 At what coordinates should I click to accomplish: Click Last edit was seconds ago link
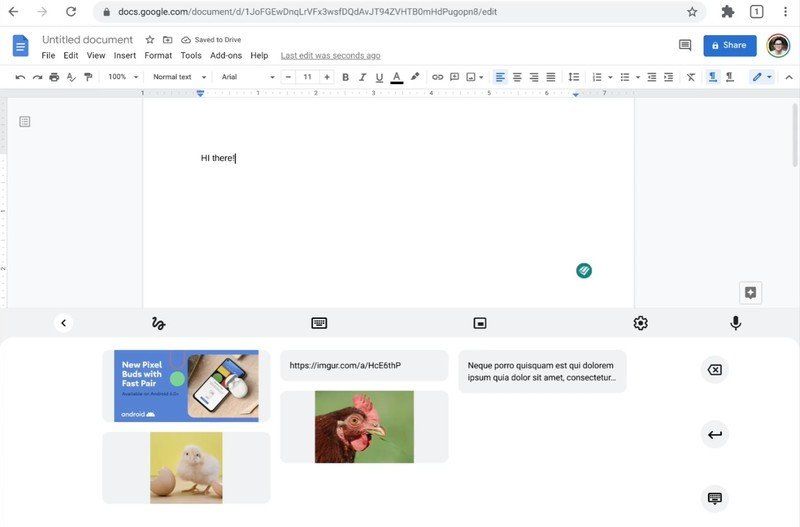point(331,56)
